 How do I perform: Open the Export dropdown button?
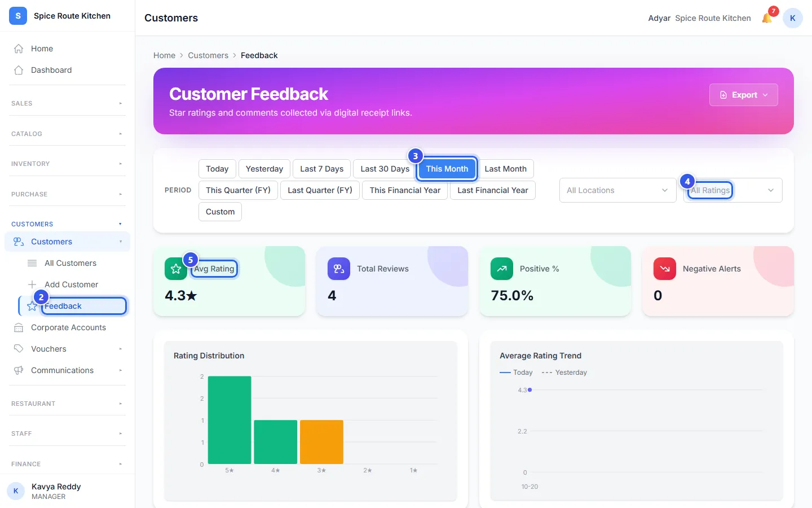[744, 95]
